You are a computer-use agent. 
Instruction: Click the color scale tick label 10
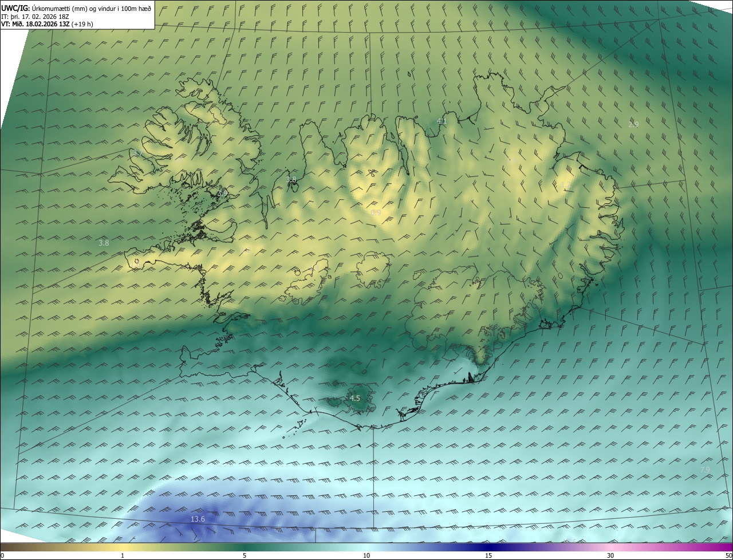(x=366, y=555)
